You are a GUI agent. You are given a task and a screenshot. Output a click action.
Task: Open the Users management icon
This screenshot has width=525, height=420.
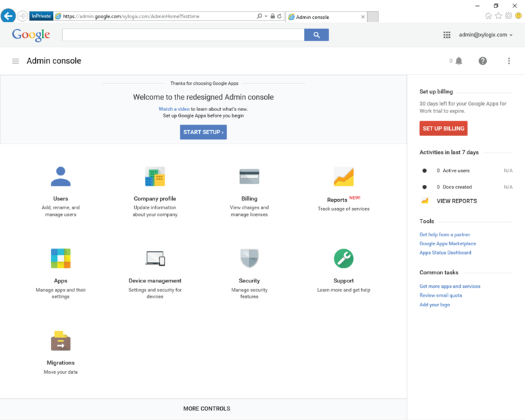pos(60,177)
